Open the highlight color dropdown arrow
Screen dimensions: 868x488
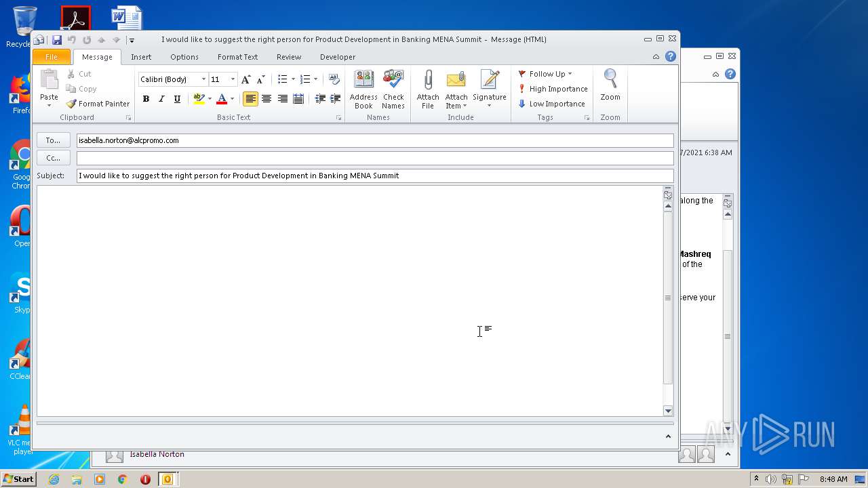click(210, 99)
